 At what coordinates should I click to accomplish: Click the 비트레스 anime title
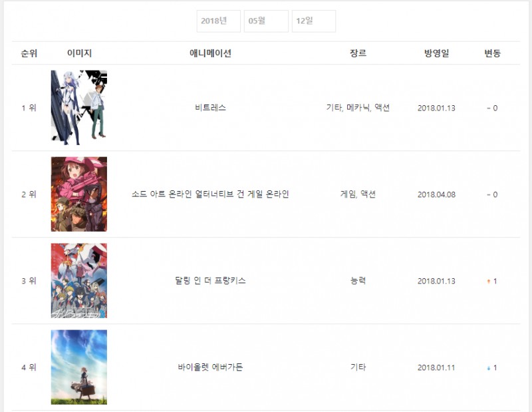point(210,108)
